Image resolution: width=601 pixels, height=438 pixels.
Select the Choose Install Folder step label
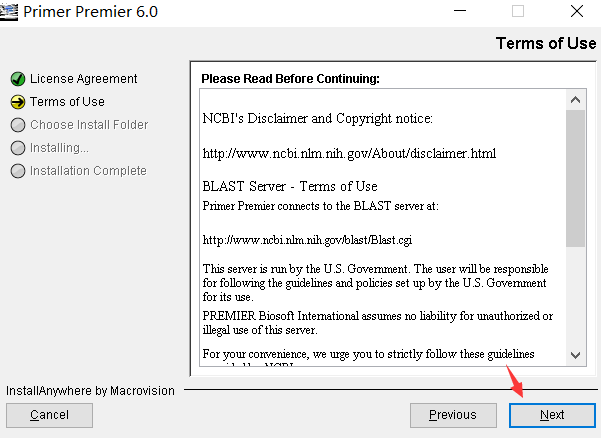click(89, 125)
